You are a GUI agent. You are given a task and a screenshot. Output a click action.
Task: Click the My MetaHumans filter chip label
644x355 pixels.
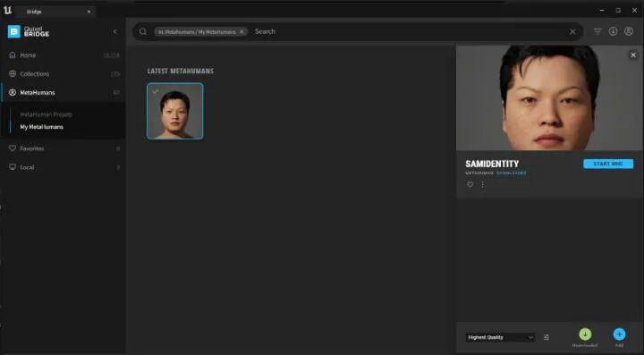(197, 31)
